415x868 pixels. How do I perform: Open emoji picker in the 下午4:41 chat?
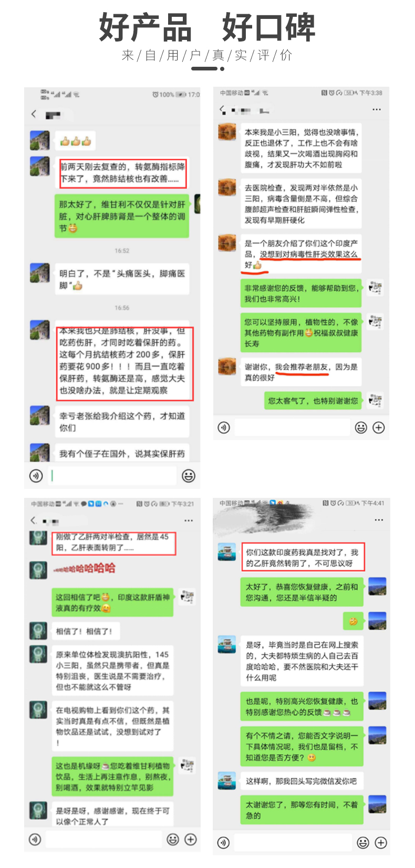(363, 843)
